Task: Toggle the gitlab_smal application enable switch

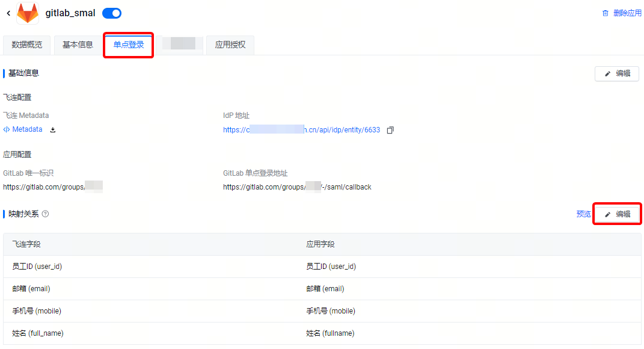Action: (x=112, y=13)
